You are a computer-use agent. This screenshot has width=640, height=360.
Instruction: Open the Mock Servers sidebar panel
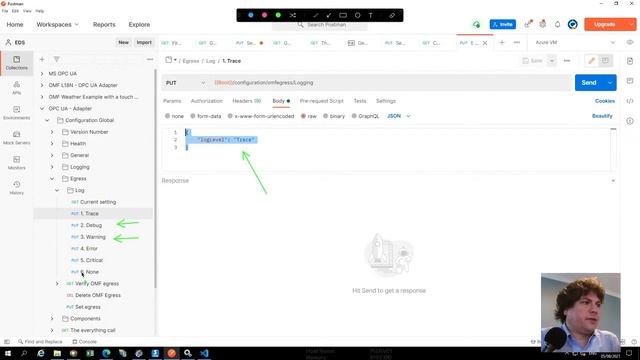click(16, 138)
